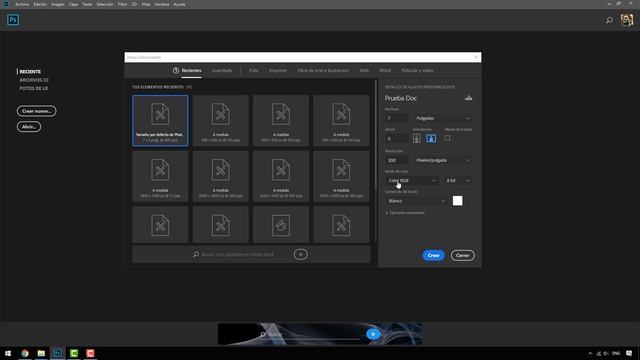Viewport: 640px width, 360px height.
Task: Click the clock icon beside Recientes
Action: coord(176,70)
